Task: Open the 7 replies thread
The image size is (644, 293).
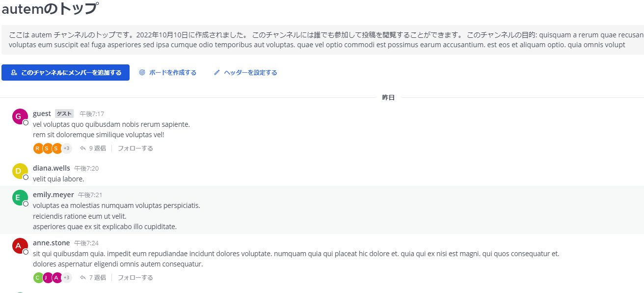Action: [x=93, y=278]
